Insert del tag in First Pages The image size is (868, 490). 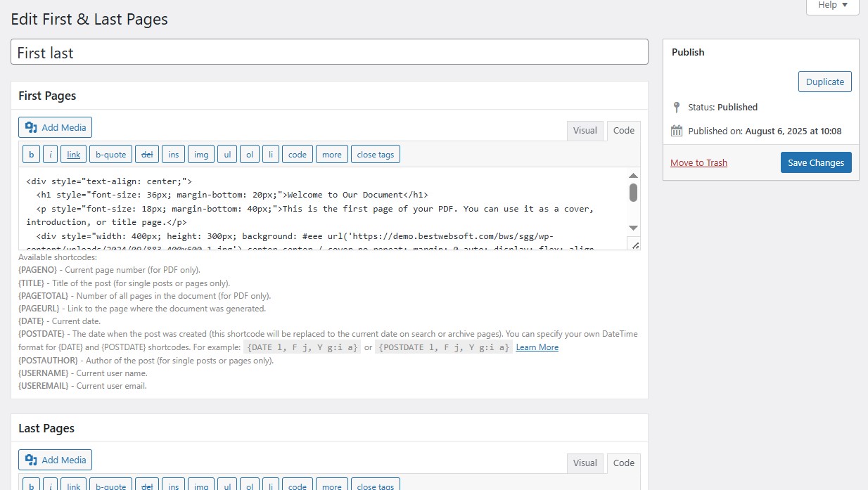(x=147, y=154)
